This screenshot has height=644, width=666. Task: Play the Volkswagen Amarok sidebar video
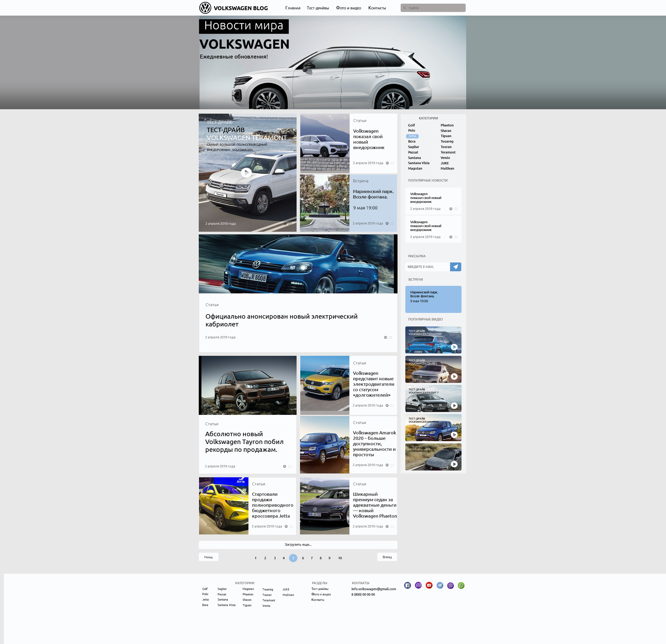coord(454,435)
